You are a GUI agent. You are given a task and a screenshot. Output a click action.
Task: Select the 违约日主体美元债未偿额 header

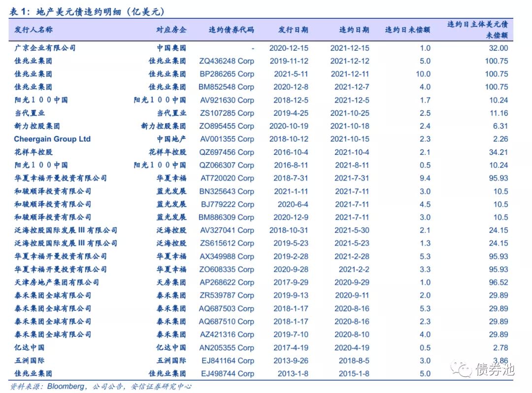point(478,30)
